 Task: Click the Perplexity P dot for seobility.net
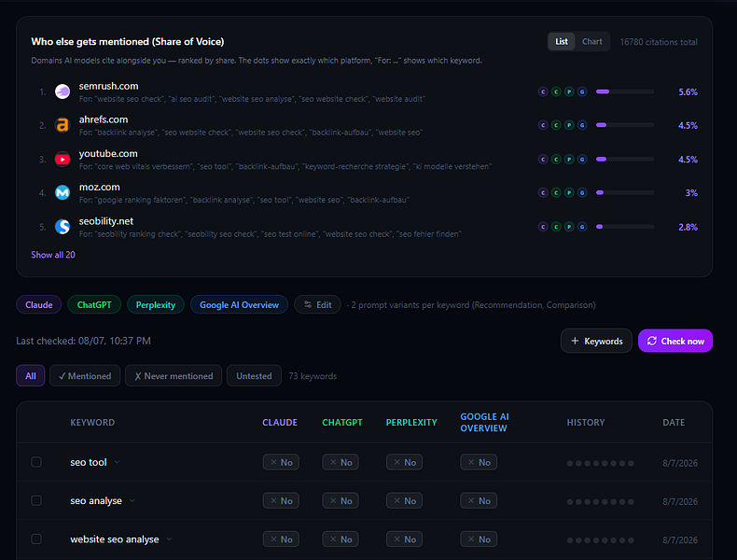(x=569, y=227)
